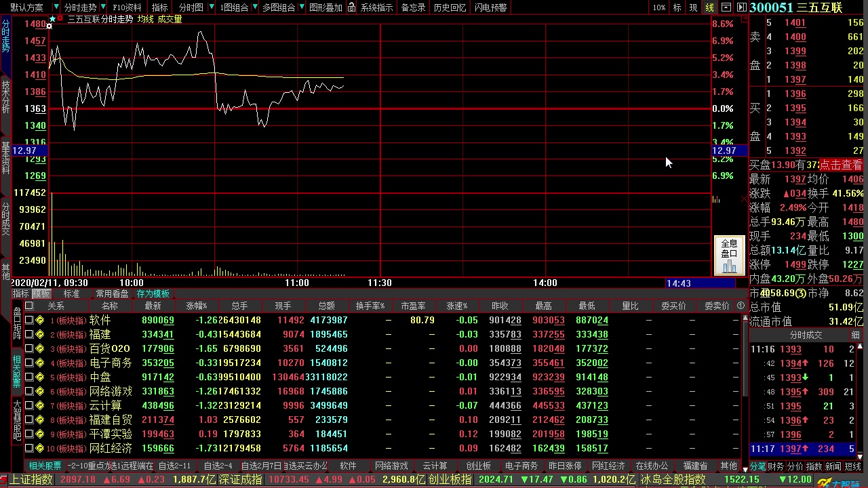Click the 上证指数 label in status bar
The width and height of the screenshot is (868, 488).
(31, 479)
